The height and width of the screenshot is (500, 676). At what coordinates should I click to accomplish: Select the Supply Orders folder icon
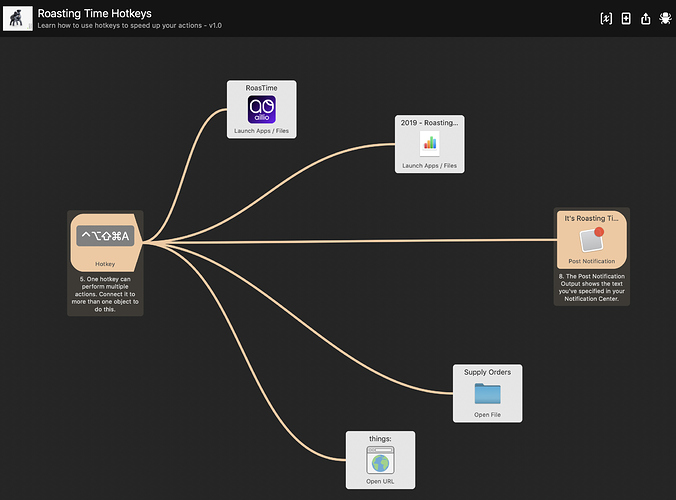(x=487, y=393)
